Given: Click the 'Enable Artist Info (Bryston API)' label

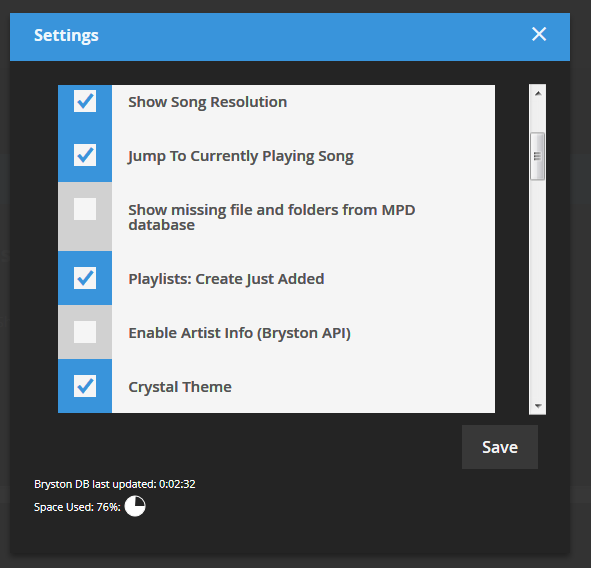Looking at the screenshot, I should click(239, 333).
